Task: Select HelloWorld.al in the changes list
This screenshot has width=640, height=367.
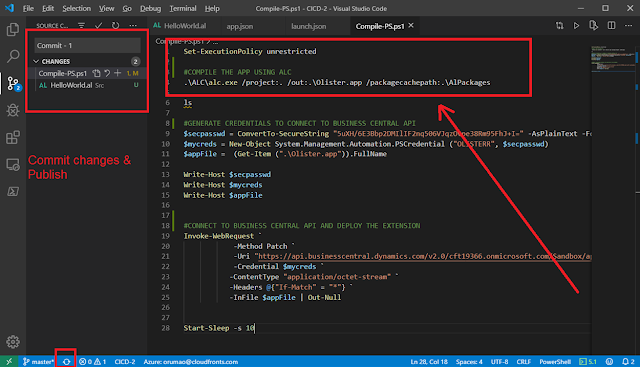Action: coord(71,85)
